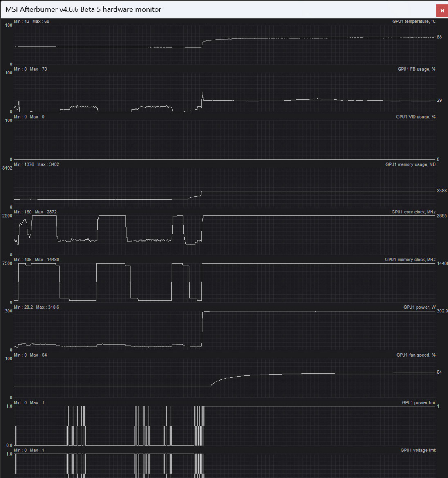Click the core clock 'Min : 180' reading
Viewport: 448px width, 478px height.
pos(23,212)
